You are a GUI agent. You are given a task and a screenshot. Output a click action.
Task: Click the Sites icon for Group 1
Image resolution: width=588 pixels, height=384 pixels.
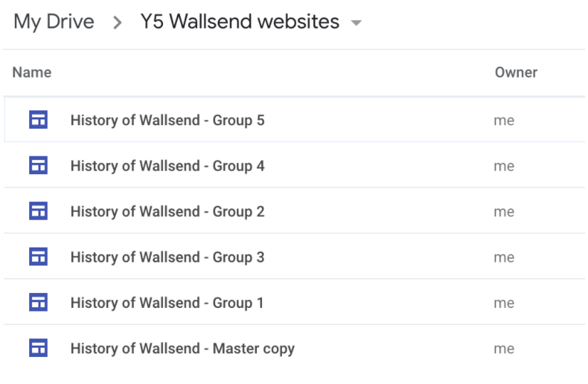click(x=38, y=302)
